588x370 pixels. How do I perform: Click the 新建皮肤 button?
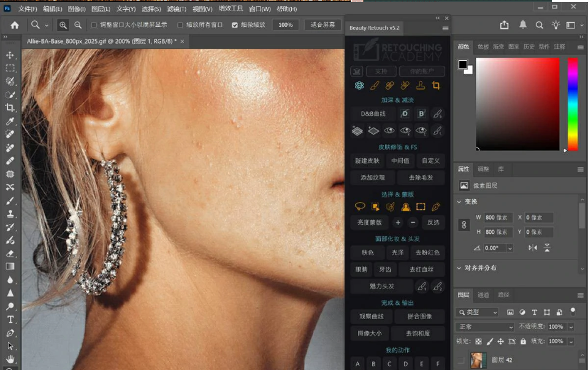tap(367, 161)
